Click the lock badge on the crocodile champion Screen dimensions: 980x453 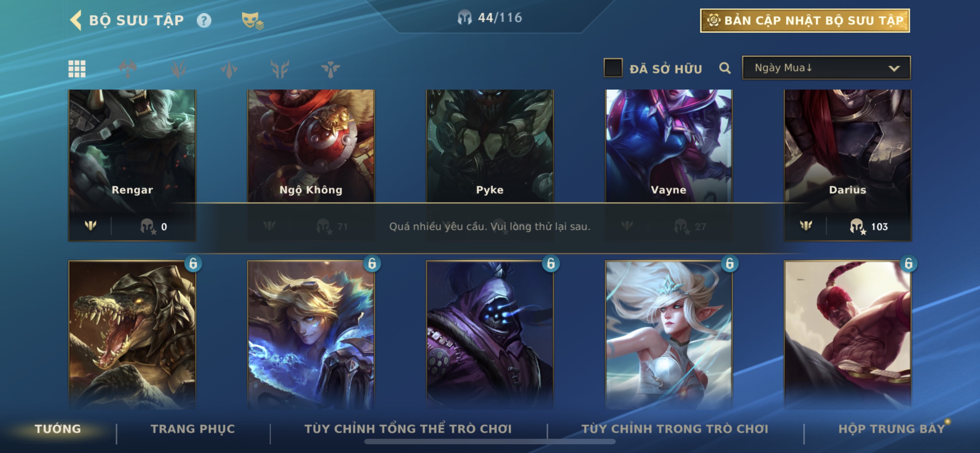[193, 263]
